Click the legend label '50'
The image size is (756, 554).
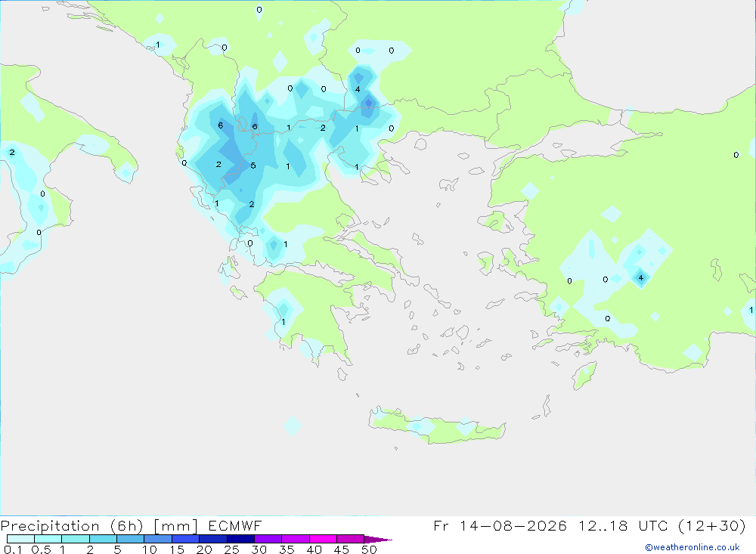pos(370,549)
